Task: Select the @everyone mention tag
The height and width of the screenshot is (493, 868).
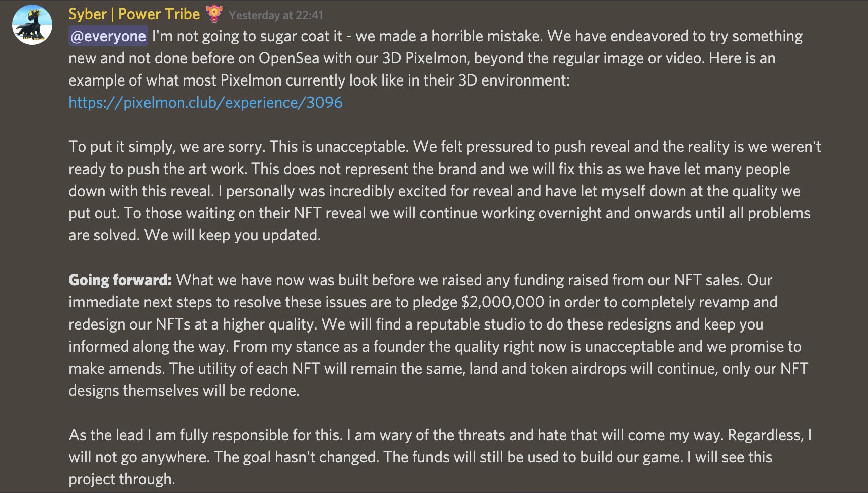Action: [108, 36]
